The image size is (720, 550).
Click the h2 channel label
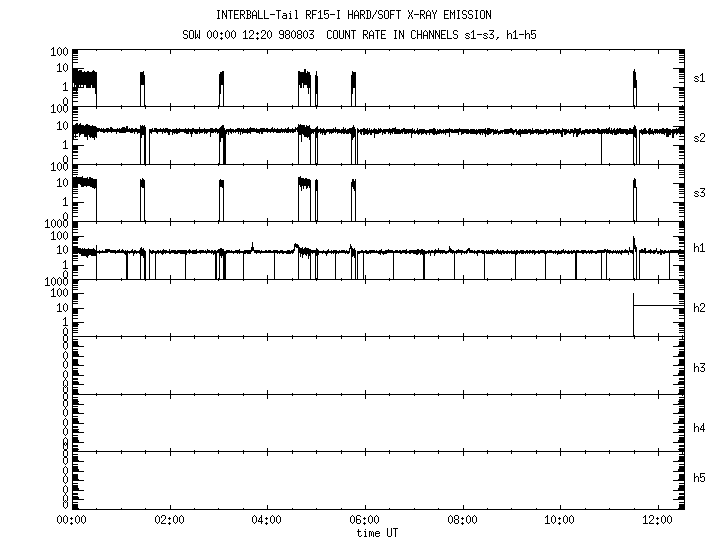700,308
